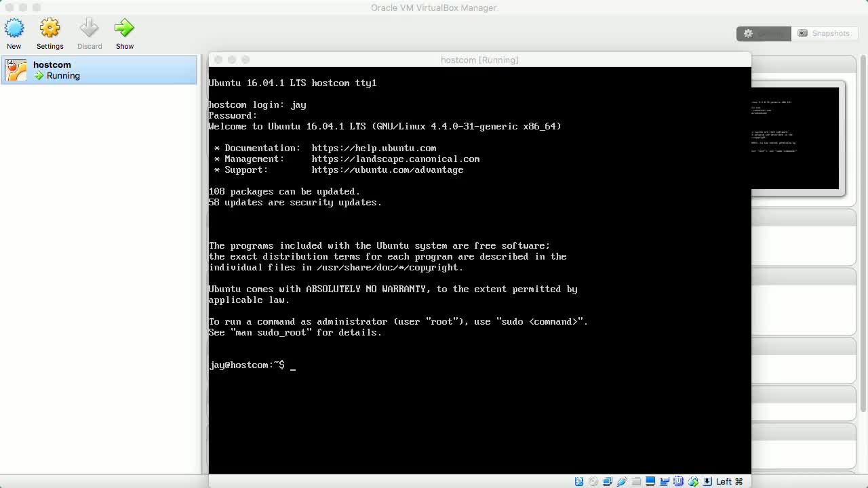
Task: Click the hostcom Ubuntu 64 OS icon
Action: point(16,70)
